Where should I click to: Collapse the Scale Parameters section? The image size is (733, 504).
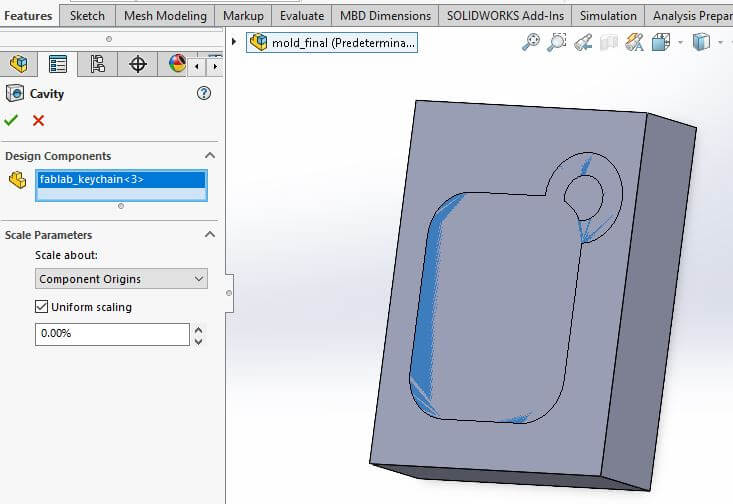click(210, 234)
